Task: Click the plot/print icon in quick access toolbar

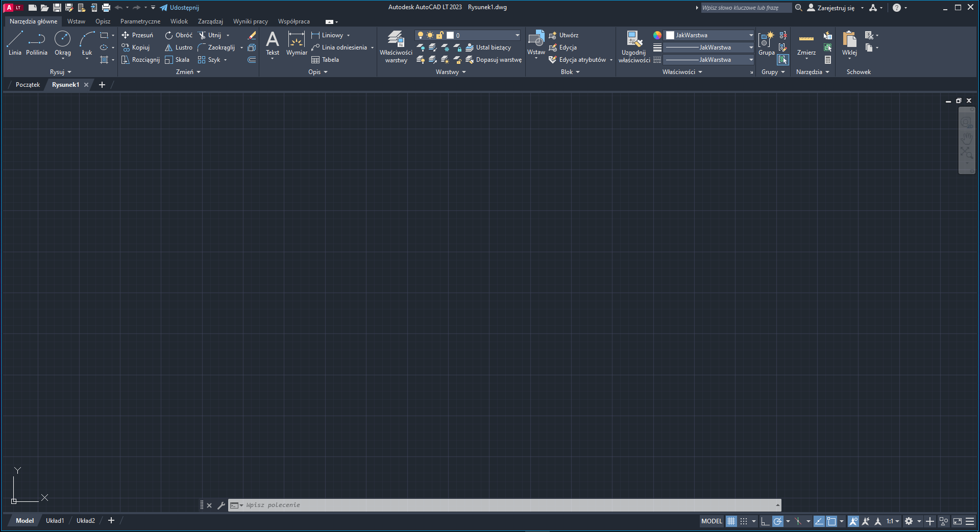Action: pyautogui.click(x=106, y=8)
